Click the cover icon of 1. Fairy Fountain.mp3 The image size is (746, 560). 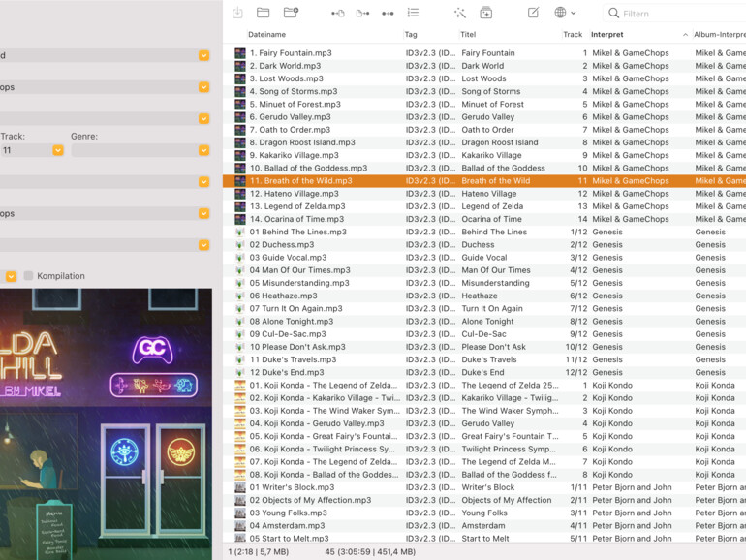pyautogui.click(x=240, y=53)
